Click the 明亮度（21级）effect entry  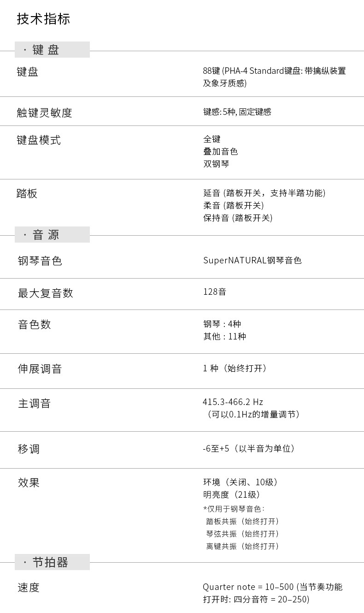pyautogui.click(x=232, y=495)
